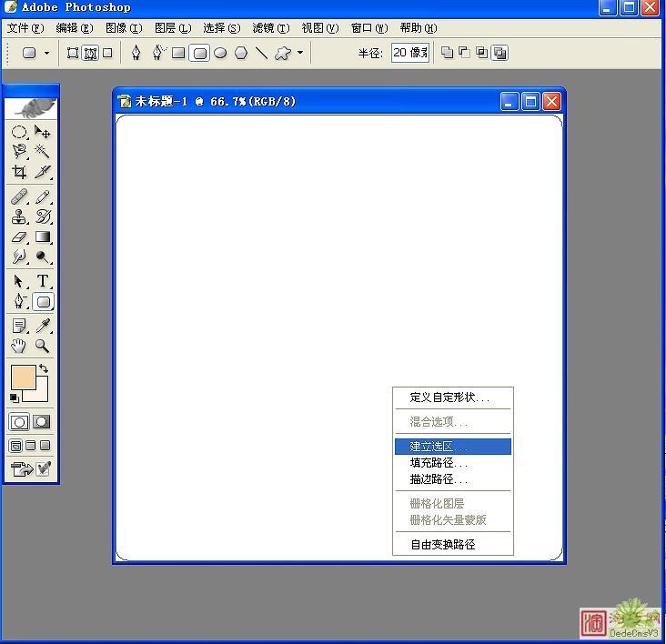This screenshot has width=666, height=644.
Task: Select the Pencil tool in toolbox
Action: (42, 196)
